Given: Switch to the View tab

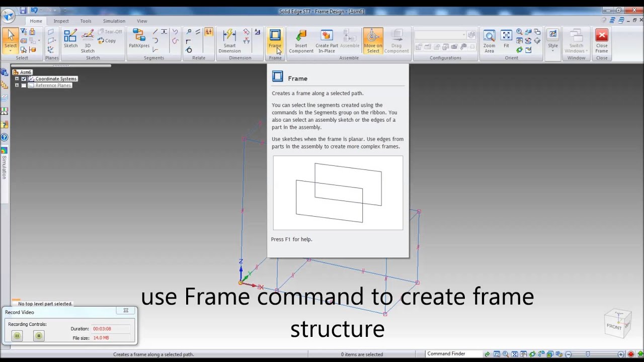Looking at the screenshot, I should point(142,21).
